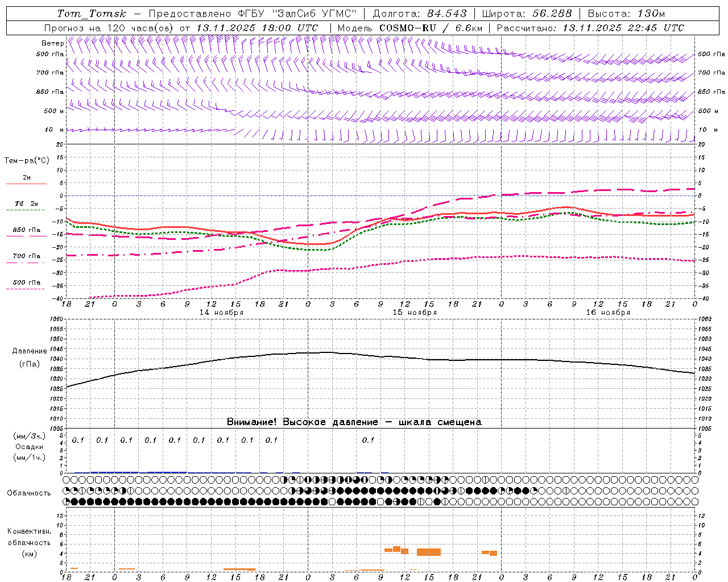Click the 15 ноября date label
Viewport: 728px width, 582px height.
415,313
